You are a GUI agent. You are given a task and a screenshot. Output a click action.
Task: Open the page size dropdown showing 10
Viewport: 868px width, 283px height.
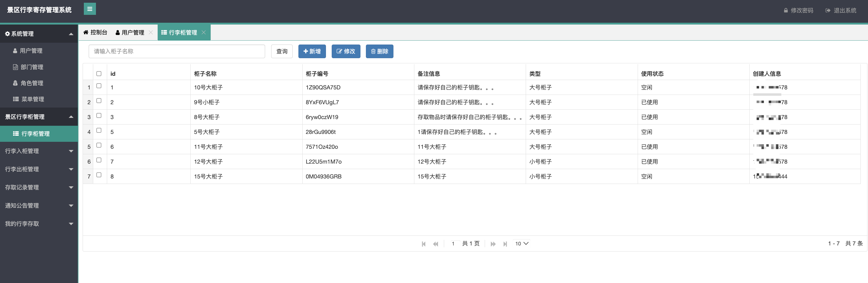[x=521, y=244]
